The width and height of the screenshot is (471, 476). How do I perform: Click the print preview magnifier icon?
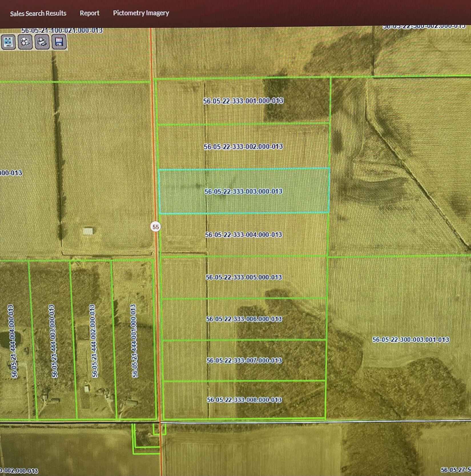25,42
